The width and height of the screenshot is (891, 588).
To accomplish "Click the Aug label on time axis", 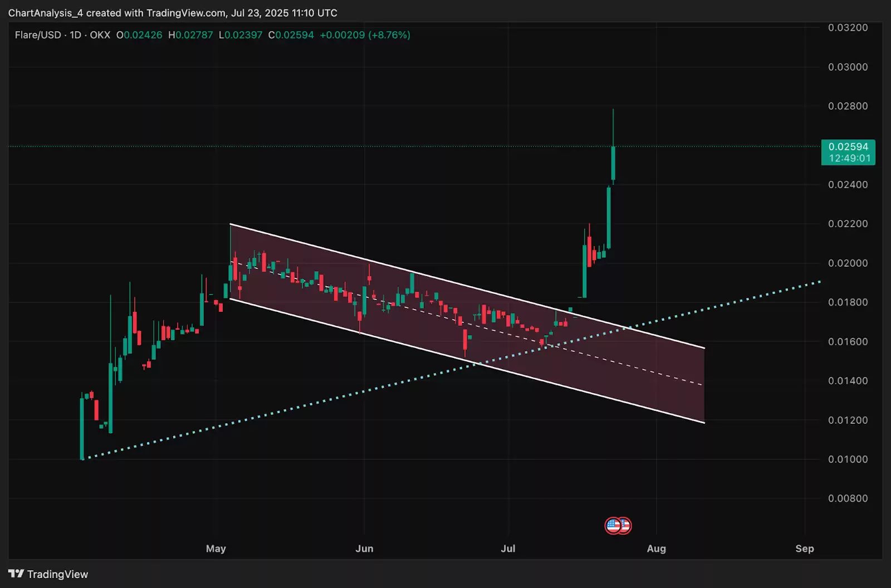I will pyautogui.click(x=656, y=548).
